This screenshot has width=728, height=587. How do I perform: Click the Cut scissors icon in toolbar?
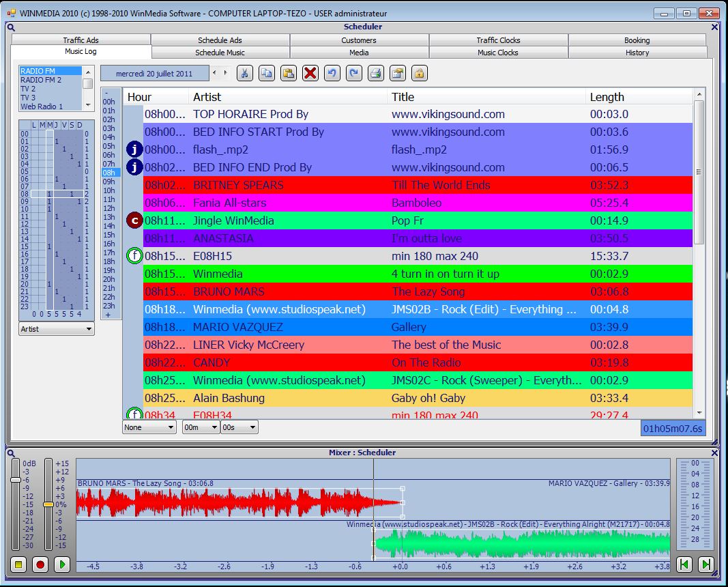[245, 73]
